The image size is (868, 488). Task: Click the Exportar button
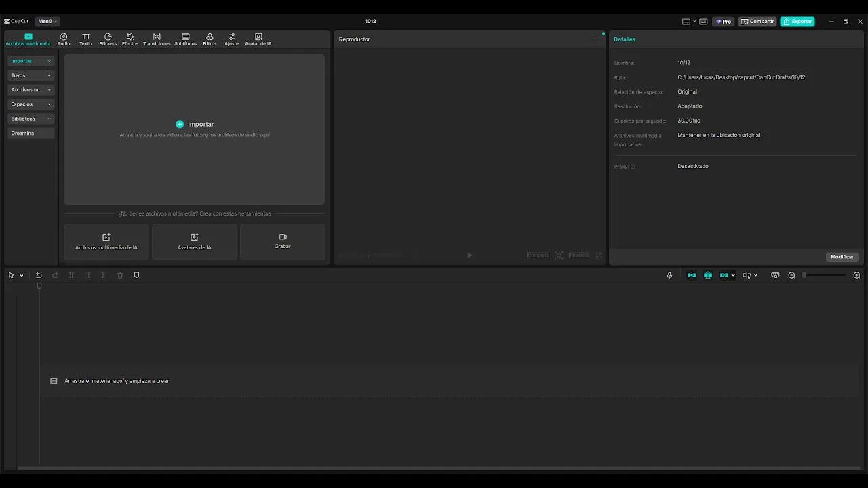[797, 22]
